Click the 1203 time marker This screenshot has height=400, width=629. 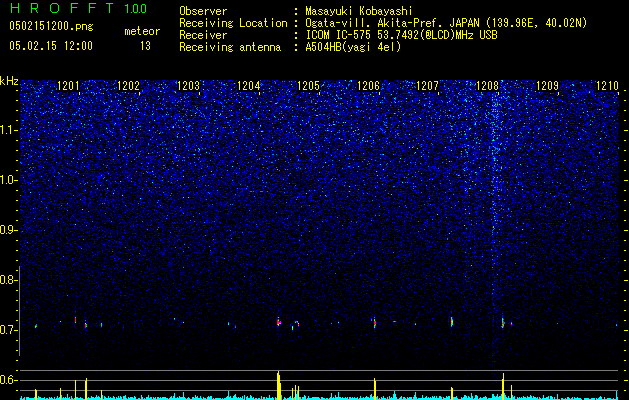[188, 85]
